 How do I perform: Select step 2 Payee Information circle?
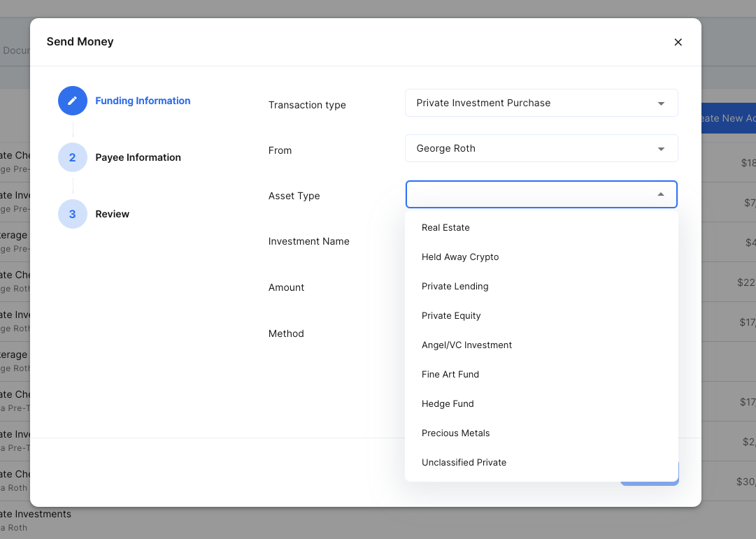pos(73,157)
